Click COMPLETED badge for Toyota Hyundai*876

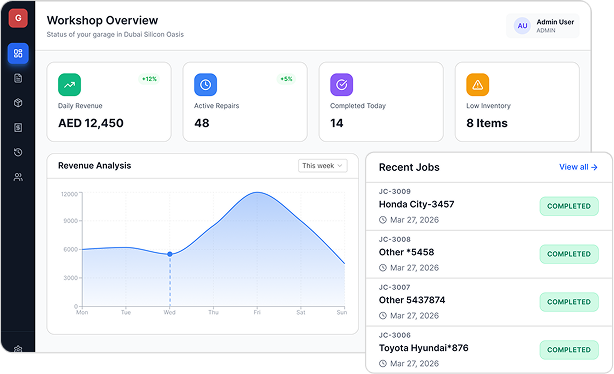point(569,350)
